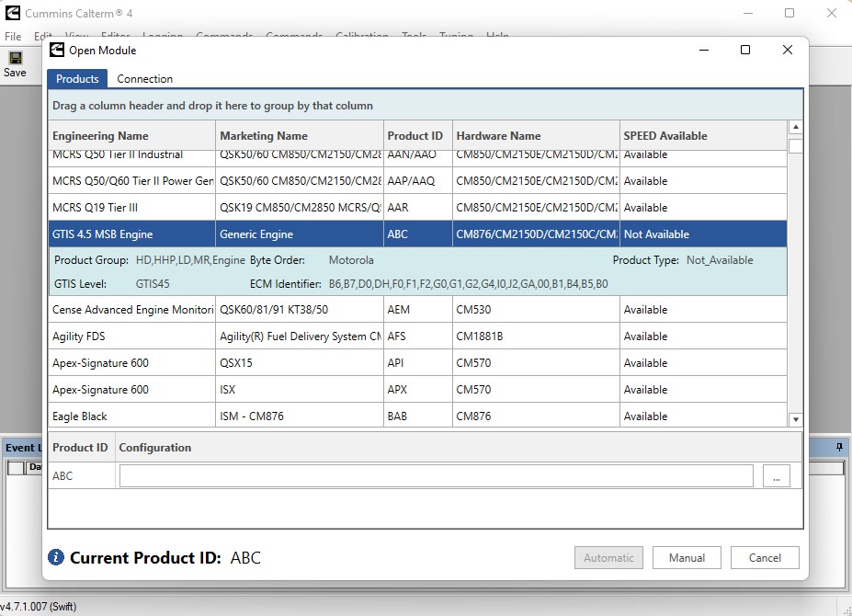Click the Cancel button
The height and width of the screenshot is (616, 852).
765,558
